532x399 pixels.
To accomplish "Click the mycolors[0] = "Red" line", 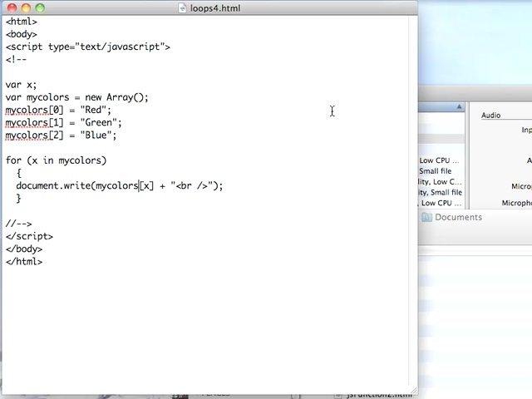I will coord(58,110).
